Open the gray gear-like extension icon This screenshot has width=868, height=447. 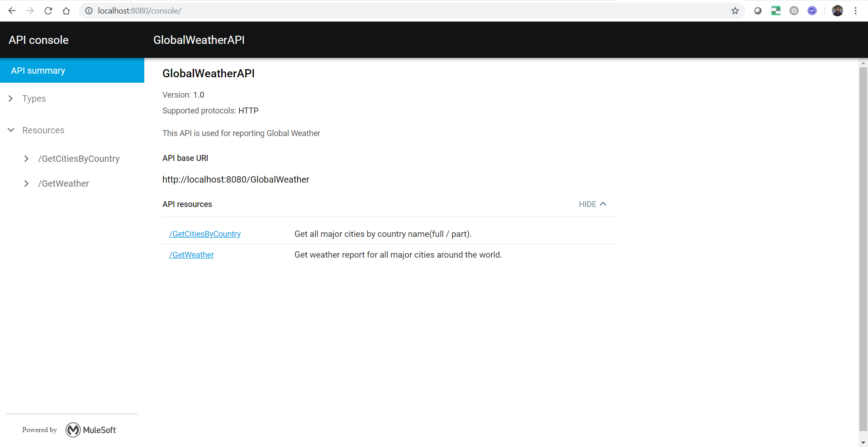click(x=794, y=11)
